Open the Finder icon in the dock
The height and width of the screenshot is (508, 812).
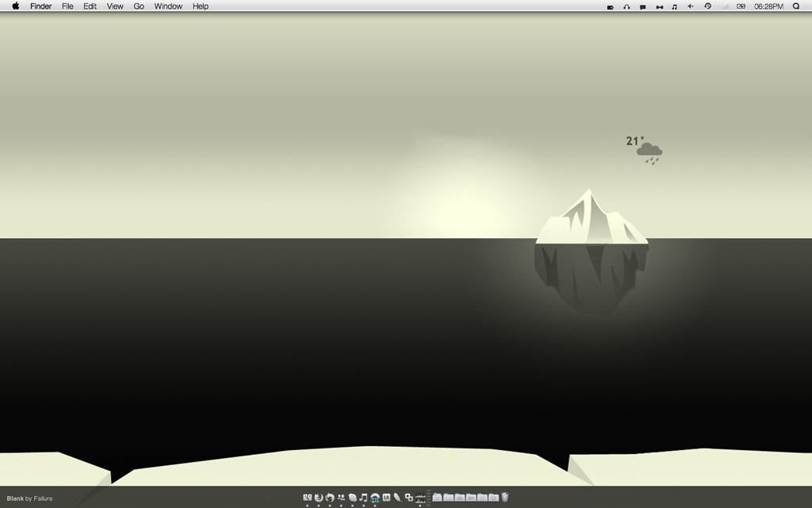[x=307, y=498]
